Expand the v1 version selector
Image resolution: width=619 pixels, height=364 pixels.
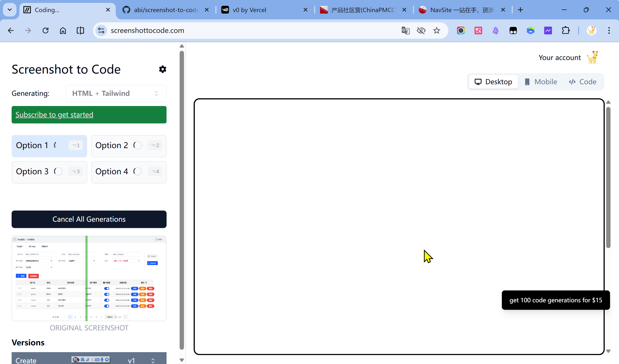pyautogui.click(x=153, y=360)
